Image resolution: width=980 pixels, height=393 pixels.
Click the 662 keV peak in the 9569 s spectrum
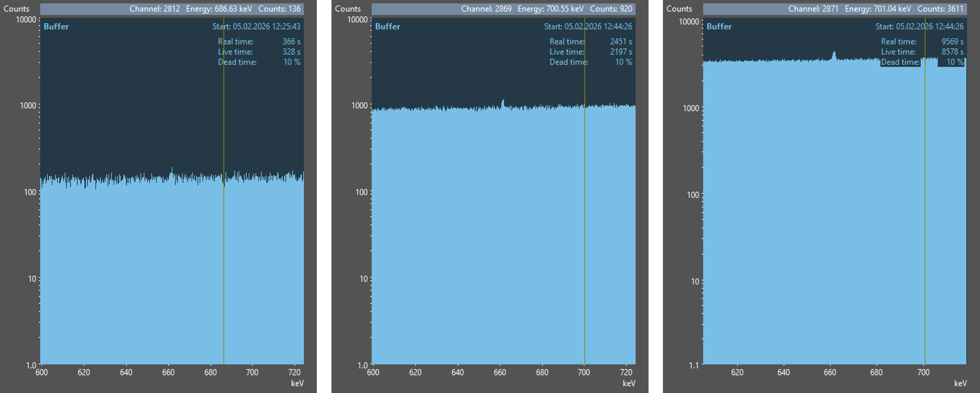(x=834, y=56)
